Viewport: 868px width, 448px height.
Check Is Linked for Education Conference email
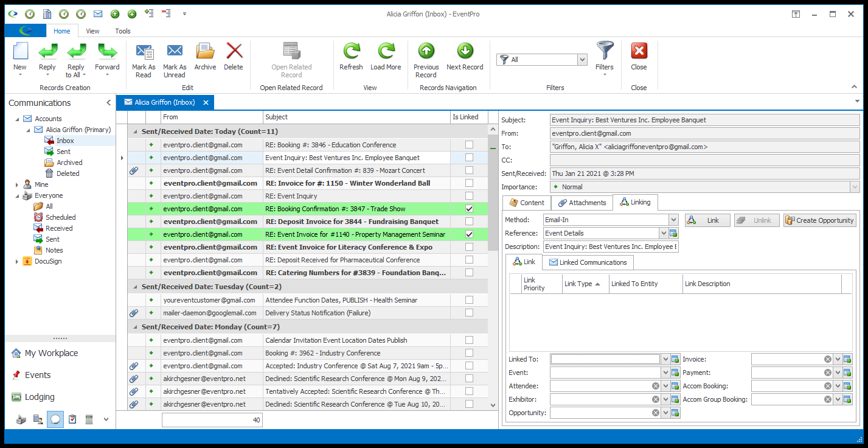(x=469, y=145)
